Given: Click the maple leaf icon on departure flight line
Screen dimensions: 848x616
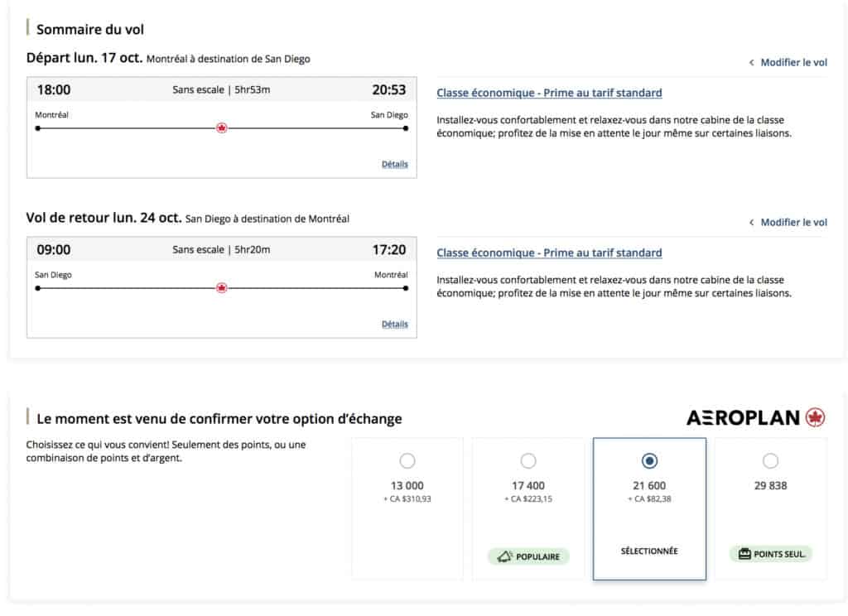Looking at the screenshot, I should click(x=221, y=128).
